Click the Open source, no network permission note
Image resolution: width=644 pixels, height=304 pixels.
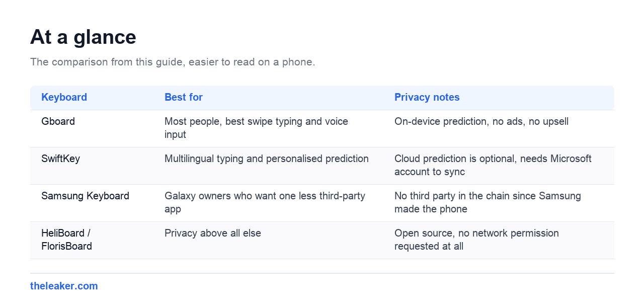click(x=476, y=240)
